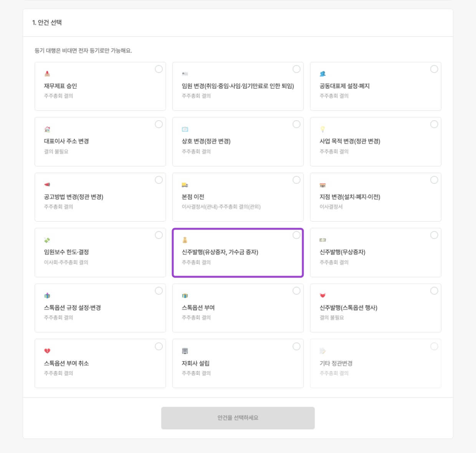Click the 상호 변경(정관 변경) title

pyautogui.click(x=206, y=141)
